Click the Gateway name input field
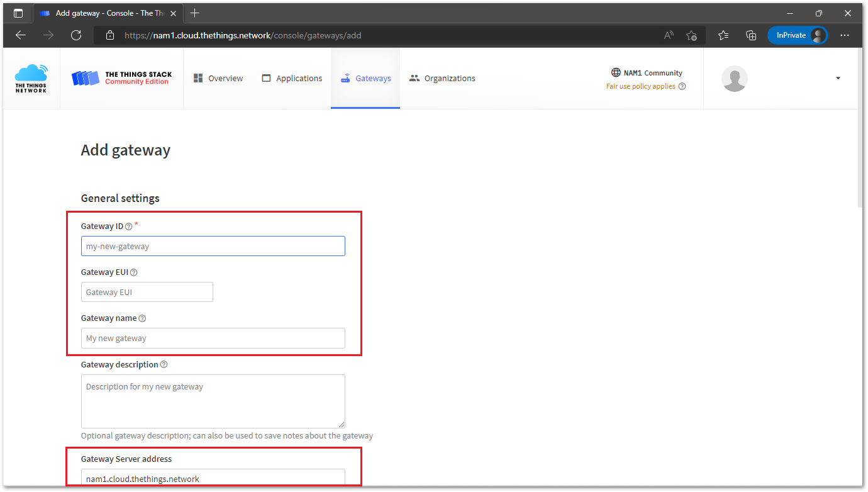Viewport: 868px width, 492px height. coord(213,338)
